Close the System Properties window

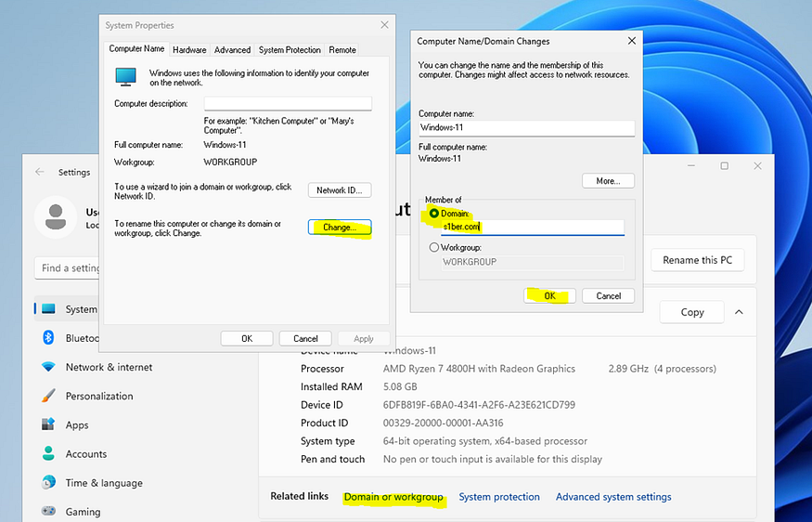(384, 25)
